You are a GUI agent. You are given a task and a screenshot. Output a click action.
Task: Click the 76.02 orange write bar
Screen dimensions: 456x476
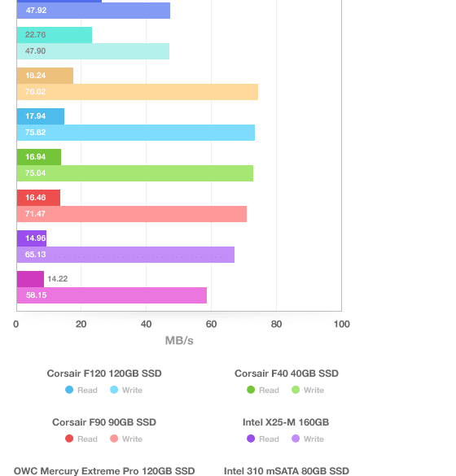coord(138,92)
